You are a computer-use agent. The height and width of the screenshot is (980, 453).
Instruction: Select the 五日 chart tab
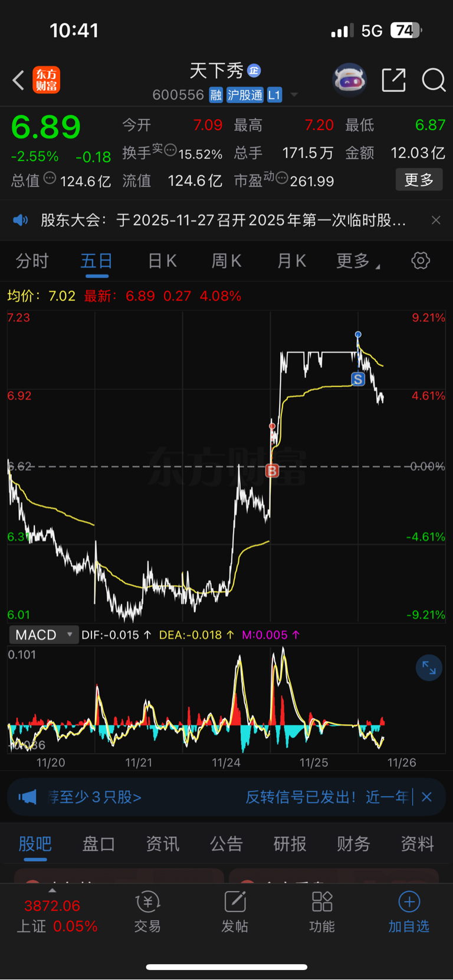point(97,260)
